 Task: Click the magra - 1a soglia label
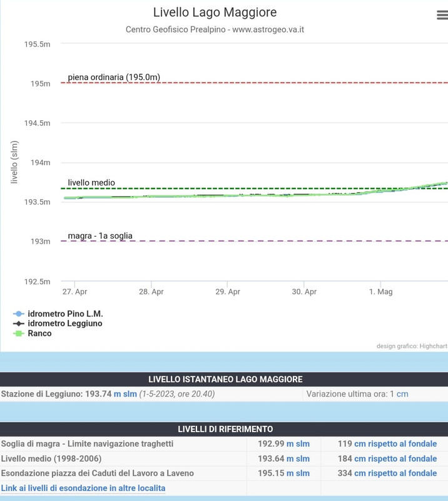coord(100,236)
